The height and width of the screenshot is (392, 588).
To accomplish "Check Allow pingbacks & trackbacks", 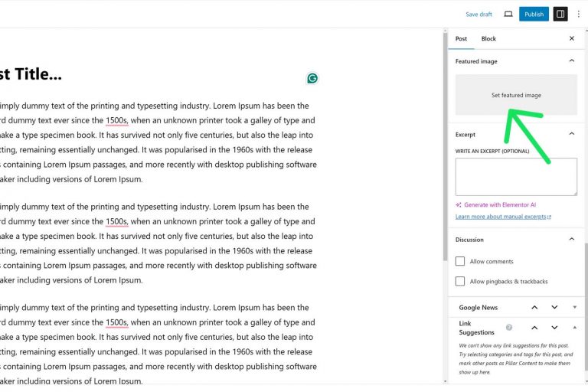I will pos(460,281).
